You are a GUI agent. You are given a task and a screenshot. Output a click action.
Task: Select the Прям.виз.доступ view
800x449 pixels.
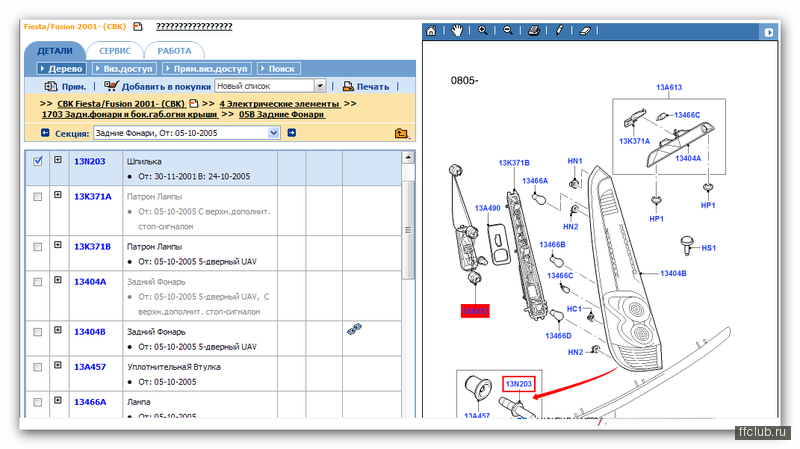coord(207,68)
